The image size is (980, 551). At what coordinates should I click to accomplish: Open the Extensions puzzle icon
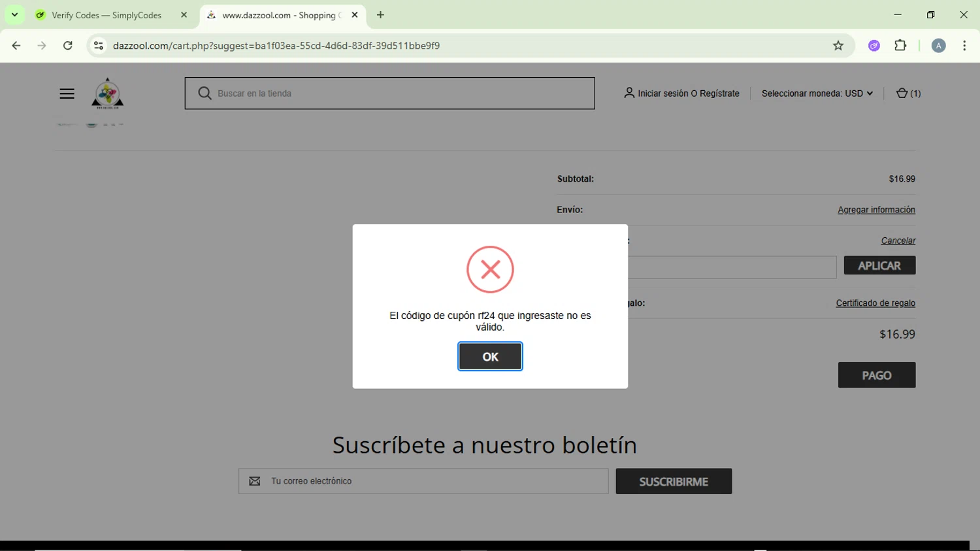pyautogui.click(x=900, y=46)
